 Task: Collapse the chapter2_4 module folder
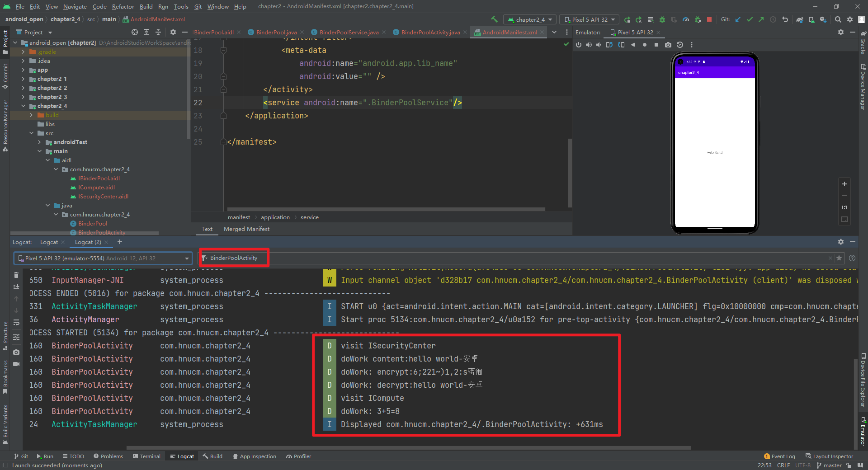pos(23,106)
